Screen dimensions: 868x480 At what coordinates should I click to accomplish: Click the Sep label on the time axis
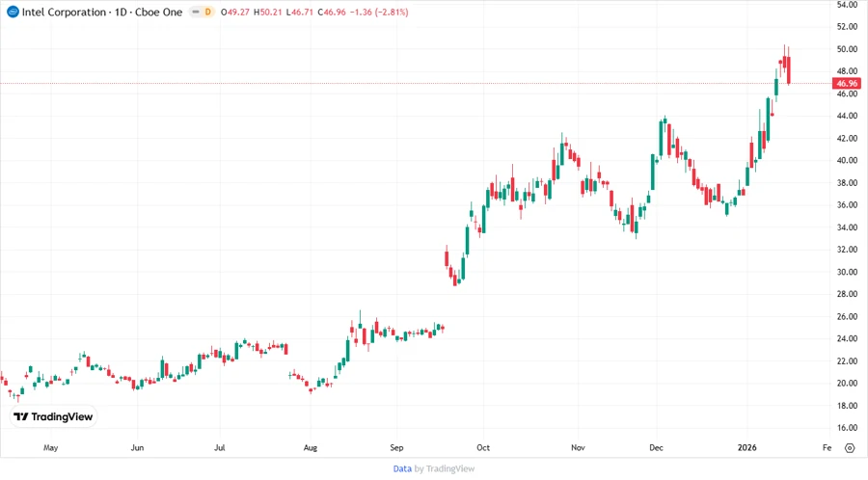tap(397, 448)
